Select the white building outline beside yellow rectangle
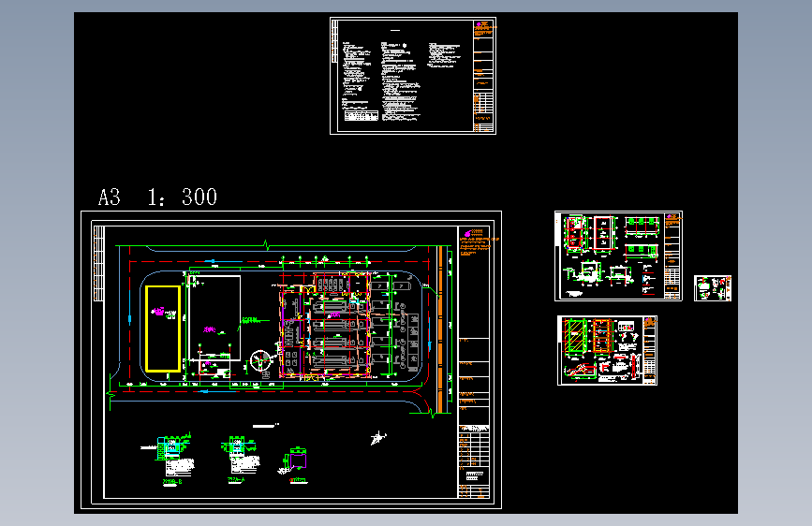This screenshot has height=526, width=812. (214, 318)
